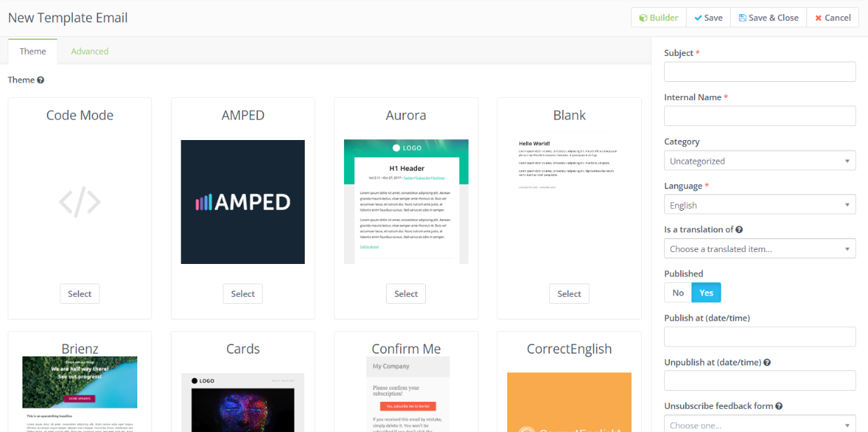Select the Blank theme
Image resolution: width=868 pixels, height=432 pixels.
click(569, 294)
